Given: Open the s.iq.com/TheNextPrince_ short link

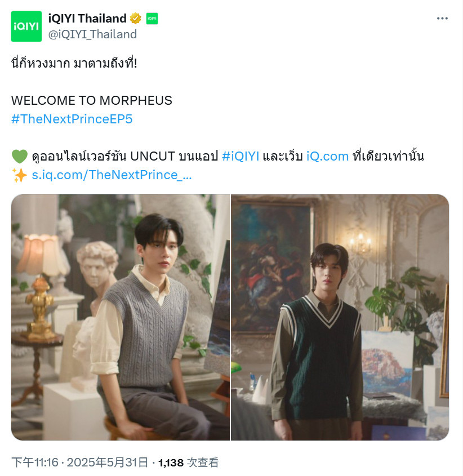Looking at the screenshot, I should (x=112, y=175).
